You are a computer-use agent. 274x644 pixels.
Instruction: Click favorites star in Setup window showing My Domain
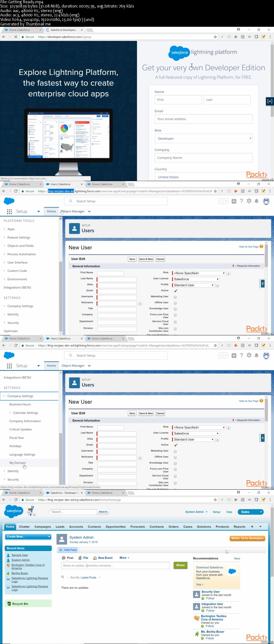(221, 355)
